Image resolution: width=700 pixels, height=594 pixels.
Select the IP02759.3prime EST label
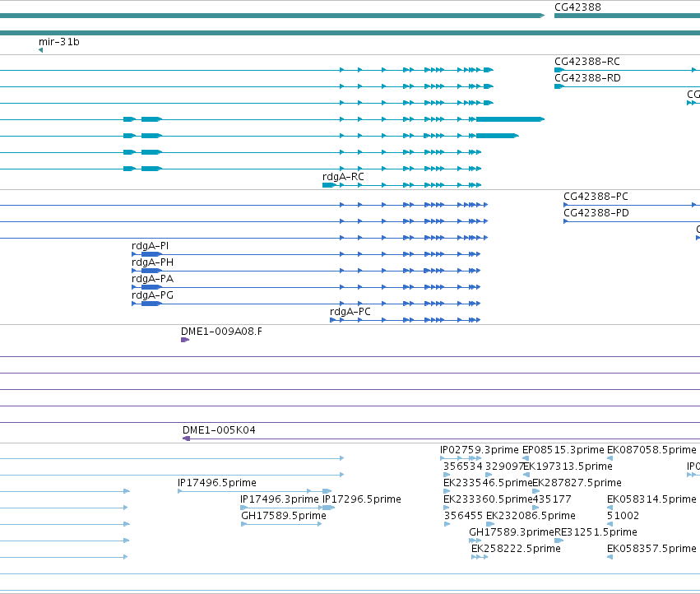(x=479, y=450)
